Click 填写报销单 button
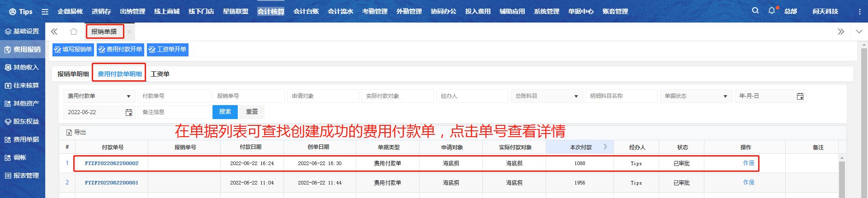The image size is (868, 198). [73, 50]
